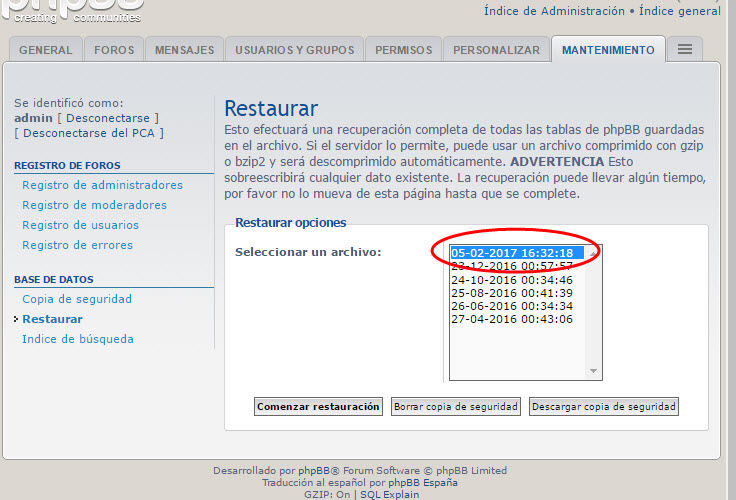
Task: Open the hamburger menu tab icon
Action: pyautogui.click(x=685, y=50)
